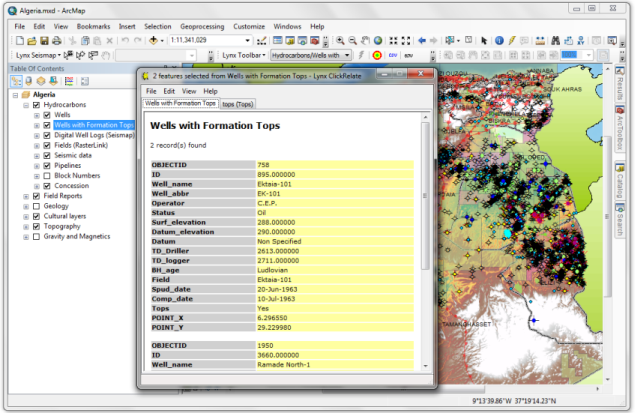The image size is (635, 413).
Task: Open the Geoprocessing menu
Action: (x=202, y=26)
